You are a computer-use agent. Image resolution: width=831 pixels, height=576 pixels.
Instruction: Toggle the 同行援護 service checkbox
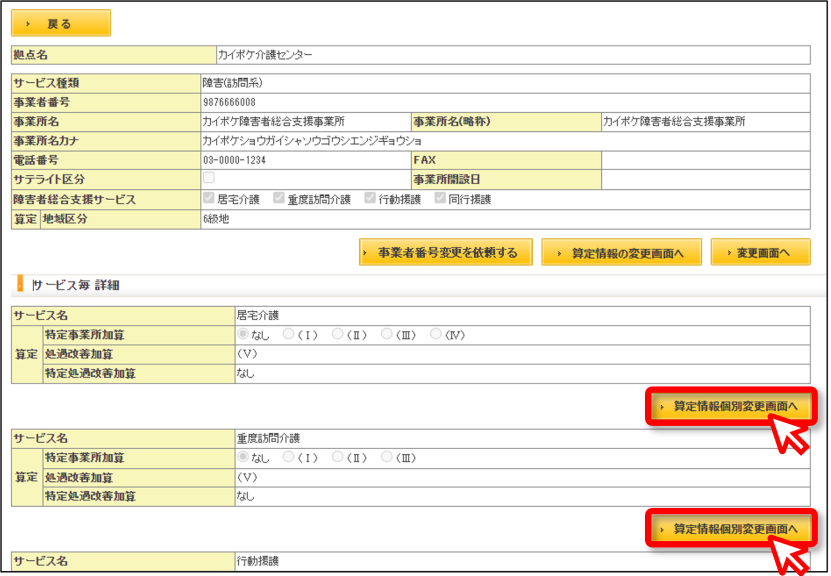coord(440,198)
